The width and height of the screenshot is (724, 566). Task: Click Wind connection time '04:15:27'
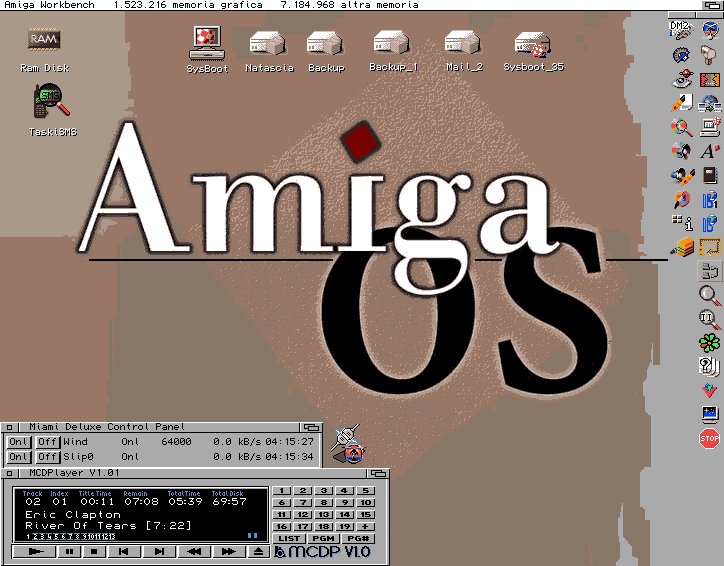[x=290, y=442]
